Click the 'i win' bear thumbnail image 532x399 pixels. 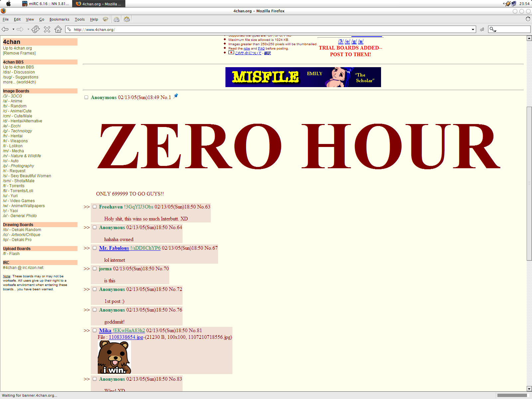point(114,357)
